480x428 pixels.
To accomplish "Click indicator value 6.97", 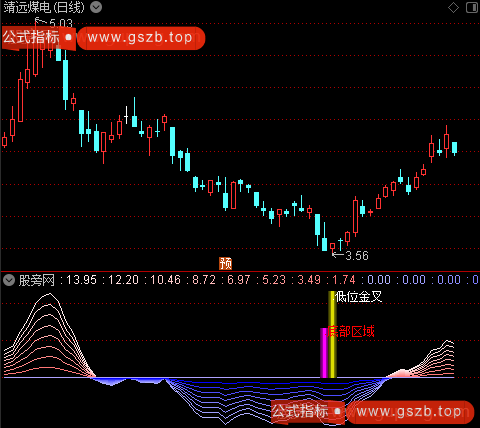I will (239, 280).
